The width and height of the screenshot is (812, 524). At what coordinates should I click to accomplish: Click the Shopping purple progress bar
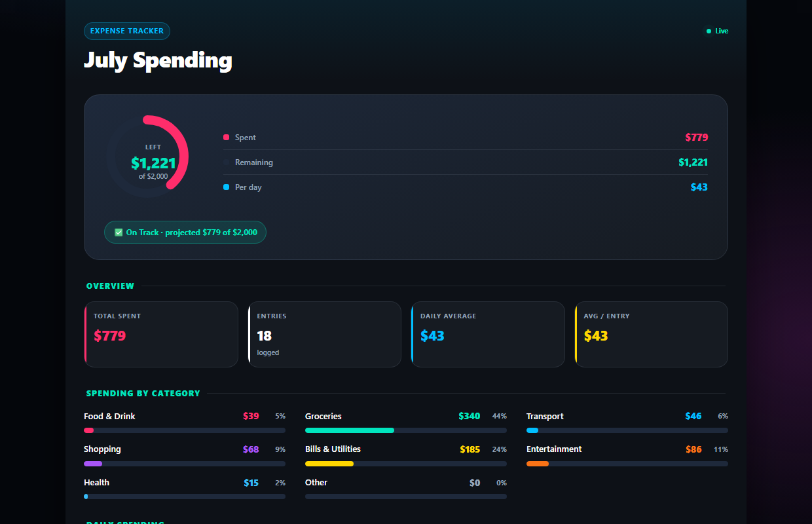[93, 464]
